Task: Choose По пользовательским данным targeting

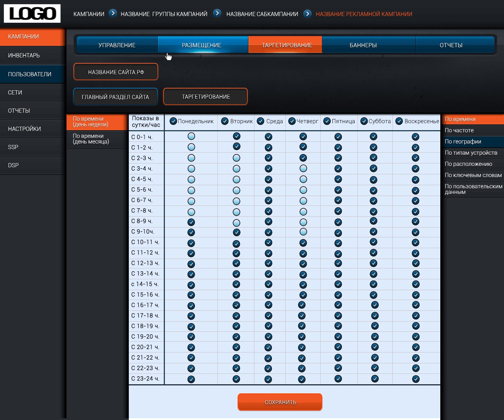Action: [472, 189]
